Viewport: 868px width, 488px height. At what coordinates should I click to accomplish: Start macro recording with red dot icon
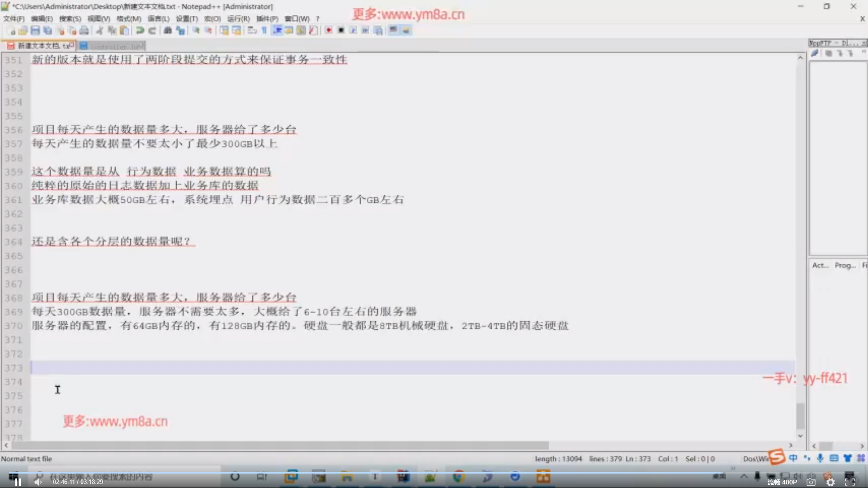(x=329, y=30)
